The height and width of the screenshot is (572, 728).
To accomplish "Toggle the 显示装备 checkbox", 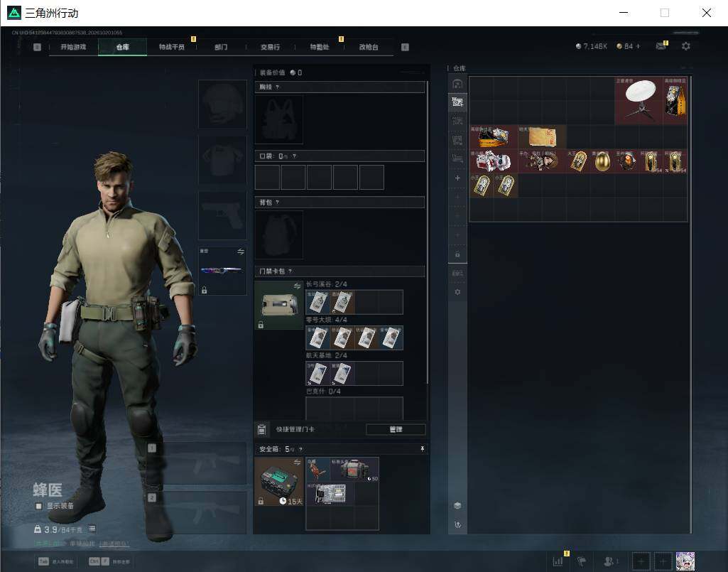I will tap(39, 506).
